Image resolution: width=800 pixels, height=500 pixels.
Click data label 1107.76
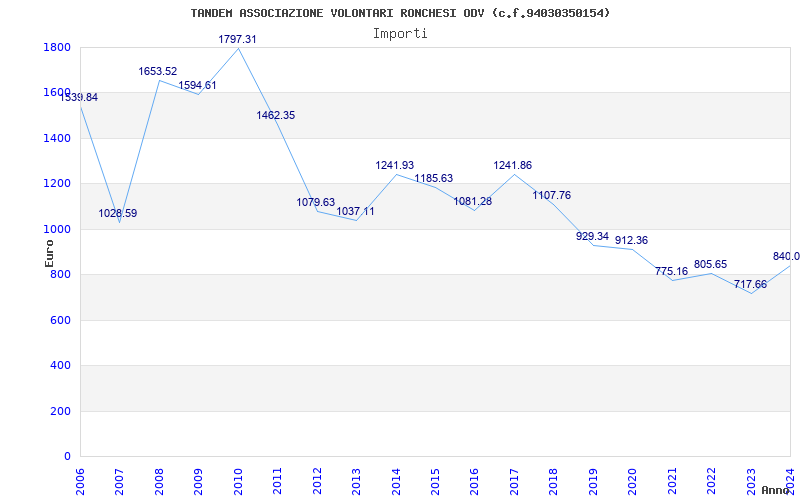tap(552, 195)
